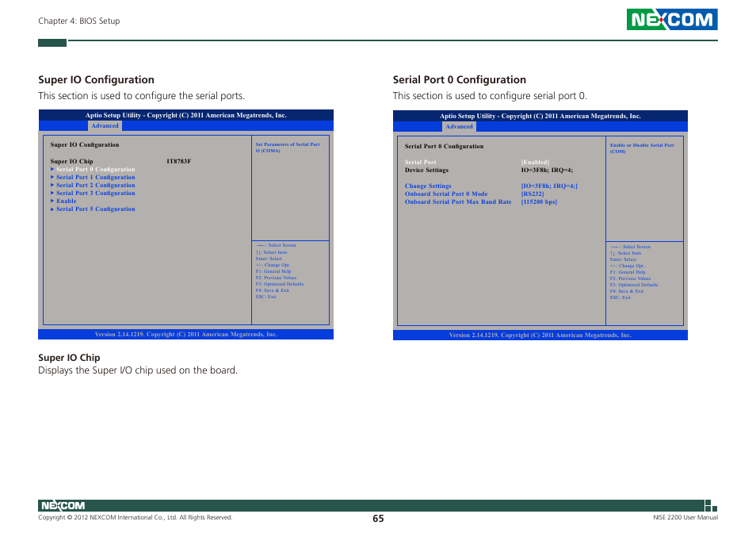Select Advanced tab in Serial Port 0 screen
Image resolution: width=756 pixels, height=533 pixels.
click(x=459, y=127)
